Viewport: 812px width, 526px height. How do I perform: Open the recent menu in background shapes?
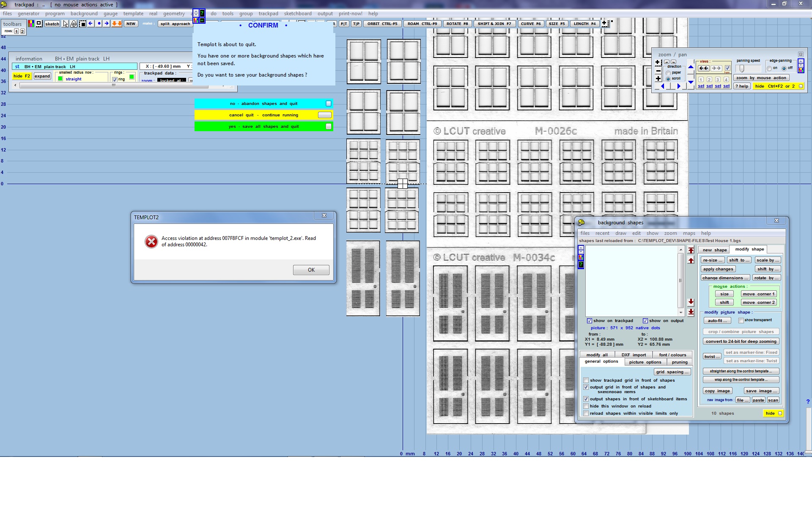[602, 233]
